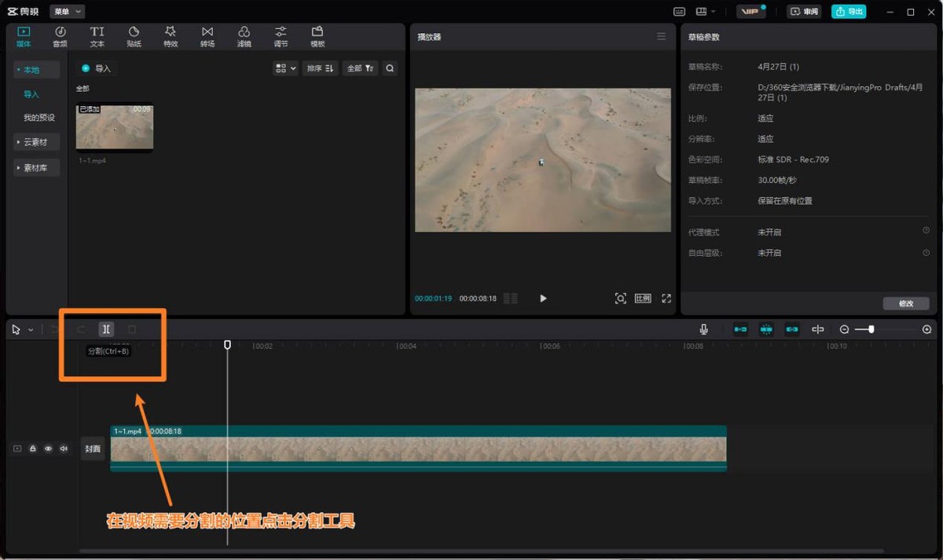Click the timeline zoom slider handle
The width and height of the screenshot is (943, 560).
871,330
